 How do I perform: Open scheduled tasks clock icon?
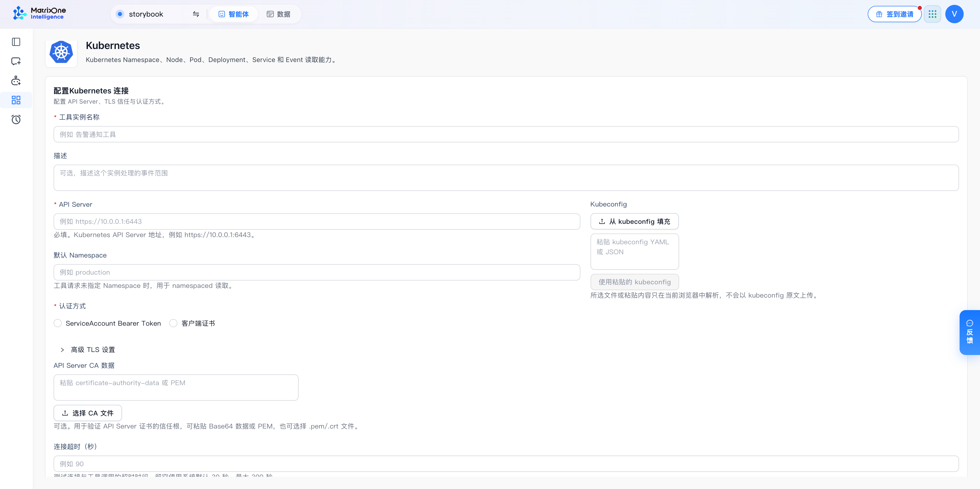(x=16, y=119)
